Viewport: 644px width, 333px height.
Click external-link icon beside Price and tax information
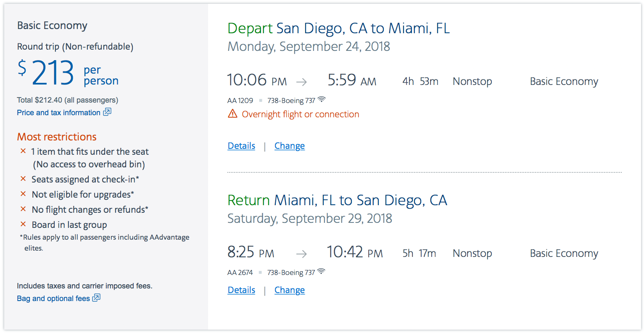pos(107,112)
